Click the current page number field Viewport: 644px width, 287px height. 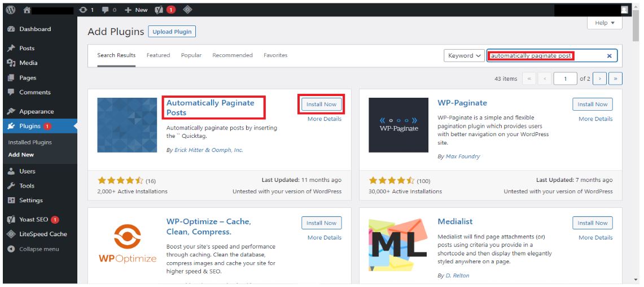(x=565, y=79)
